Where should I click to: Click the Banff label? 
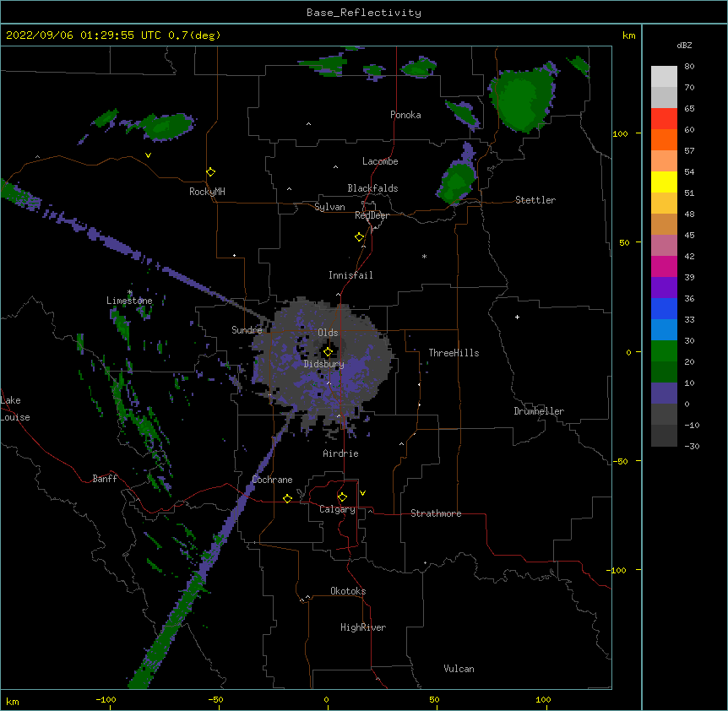click(x=105, y=479)
